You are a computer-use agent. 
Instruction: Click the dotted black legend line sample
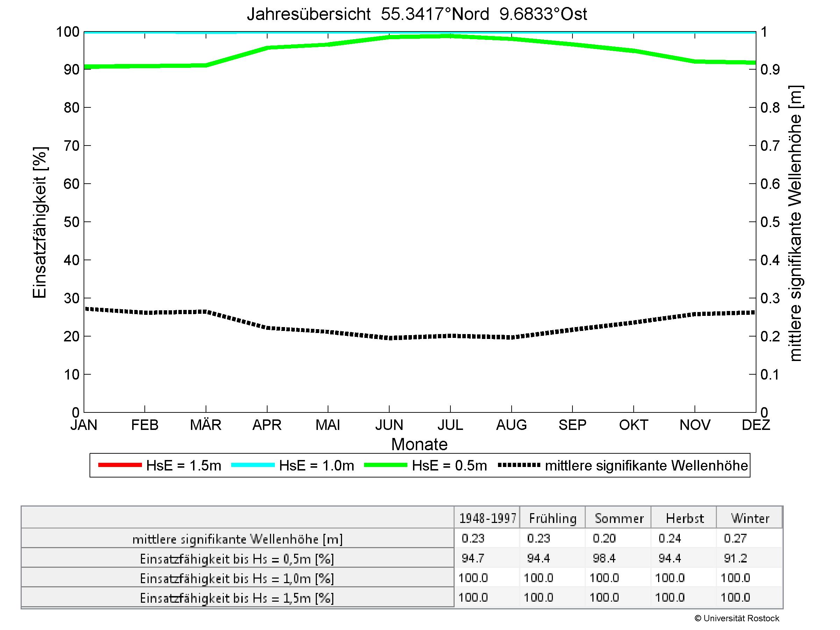tap(519, 465)
